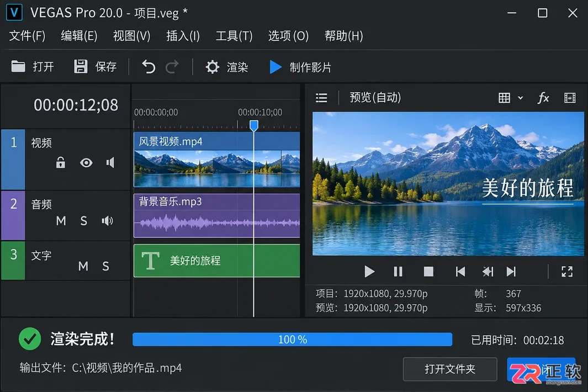Open render settings via the 渲染 gear
The width and height of the screenshot is (588, 392).
click(212, 67)
